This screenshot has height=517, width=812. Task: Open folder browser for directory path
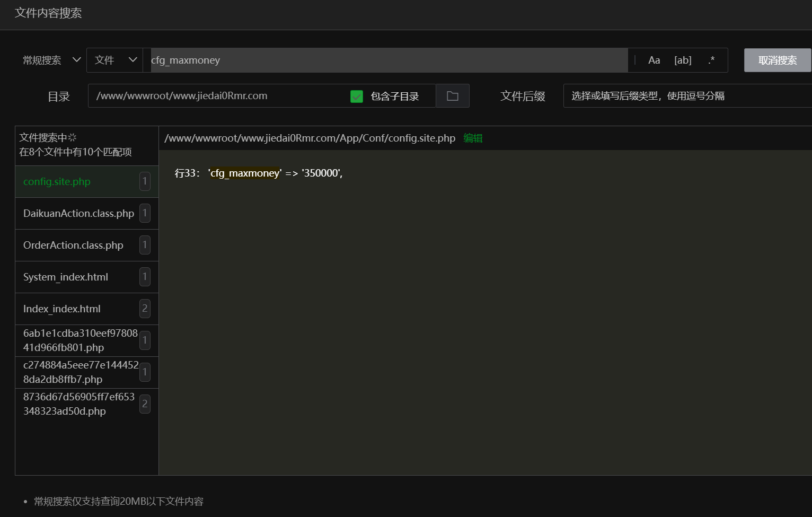[x=452, y=96]
